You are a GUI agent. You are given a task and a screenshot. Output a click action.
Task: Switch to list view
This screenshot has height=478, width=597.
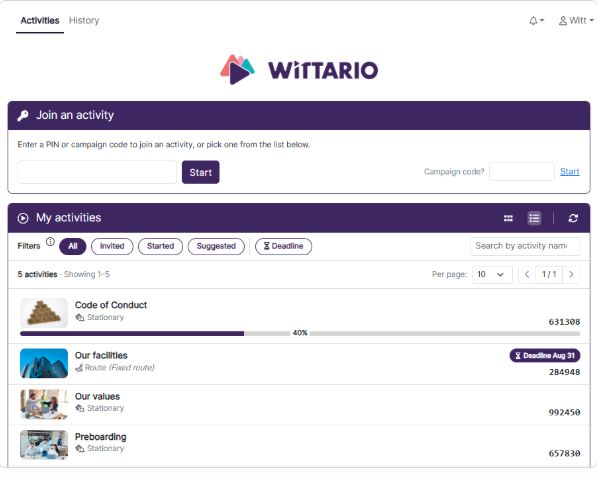534,218
